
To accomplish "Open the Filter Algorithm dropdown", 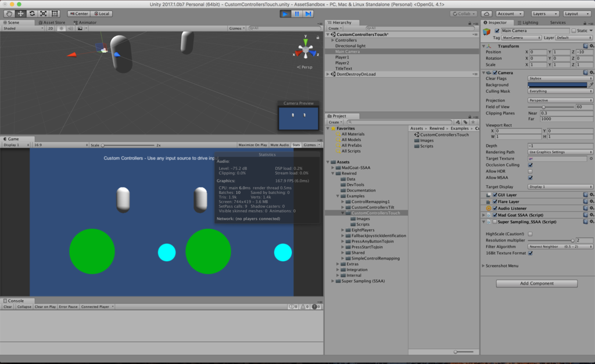I will coord(560,247).
